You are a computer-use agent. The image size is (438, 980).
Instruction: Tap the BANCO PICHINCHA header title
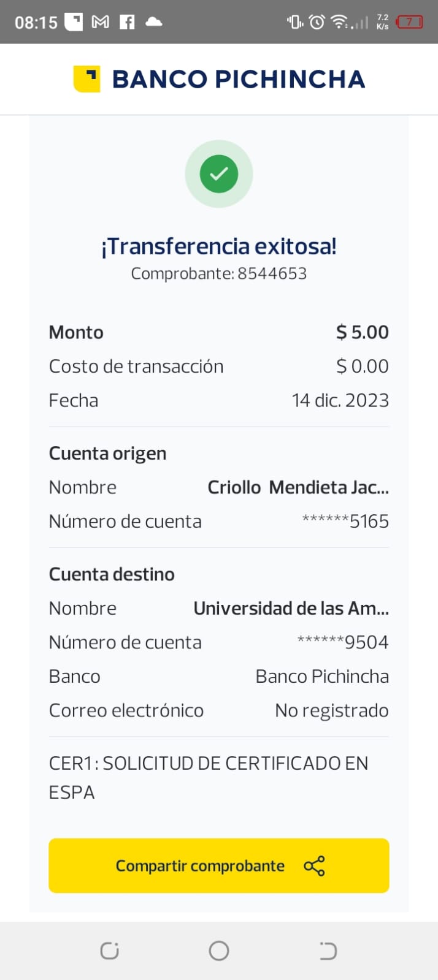tap(238, 79)
